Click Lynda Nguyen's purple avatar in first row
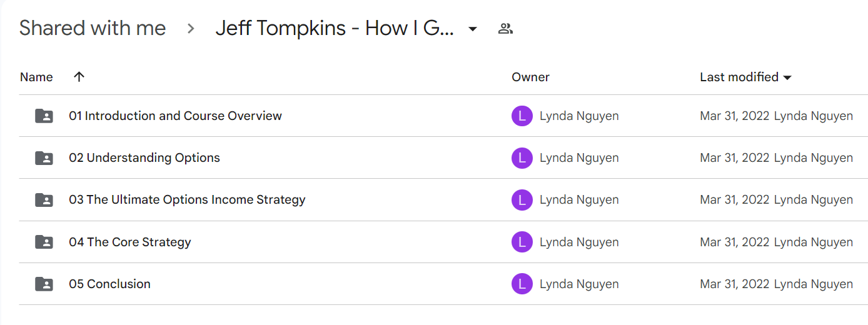Image resolution: width=868 pixels, height=325 pixels. click(522, 116)
